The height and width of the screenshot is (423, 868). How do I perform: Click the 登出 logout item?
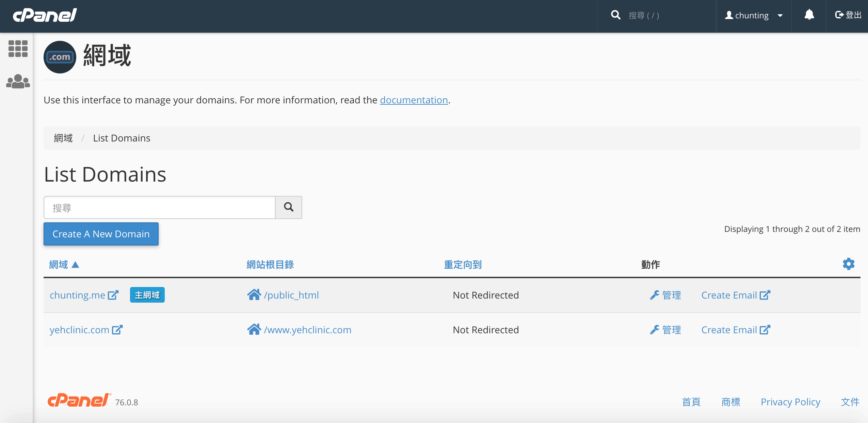[848, 15]
